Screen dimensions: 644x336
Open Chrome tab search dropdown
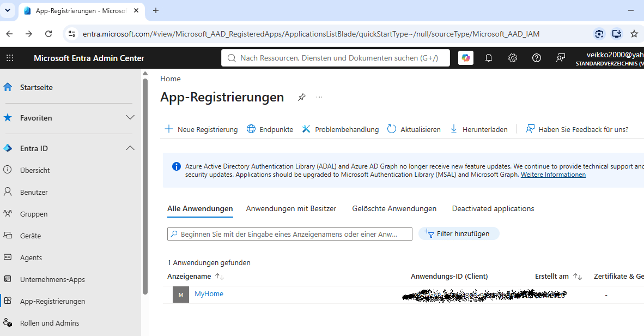pyautogui.click(x=8, y=10)
